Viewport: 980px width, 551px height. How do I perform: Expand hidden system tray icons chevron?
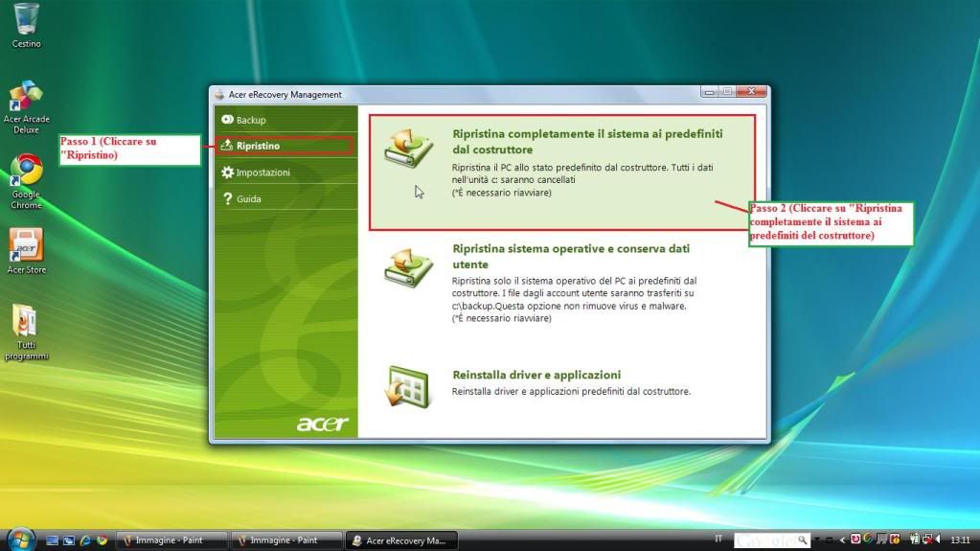[x=842, y=540]
